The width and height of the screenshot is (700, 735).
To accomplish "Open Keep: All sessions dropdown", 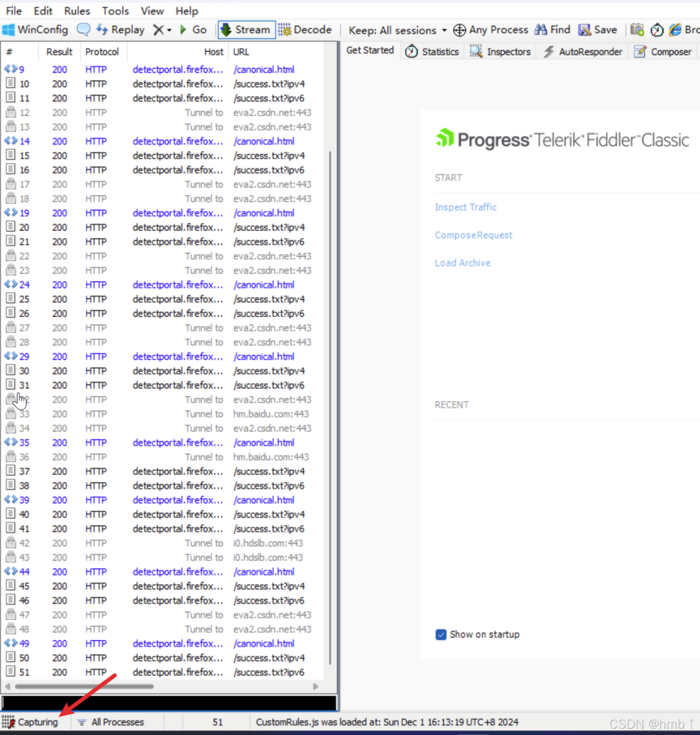I will pyautogui.click(x=397, y=30).
